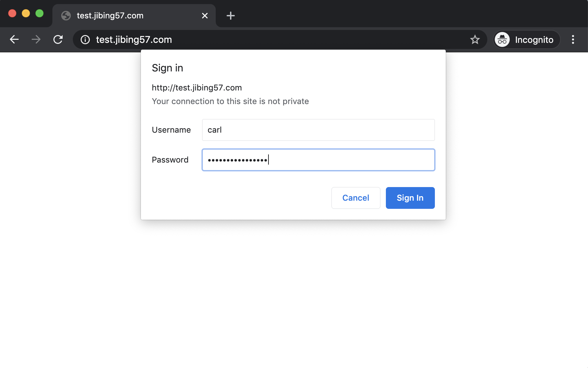Submit credentials with Sign In button
This screenshot has height=368, width=588.
click(x=410, y=198)
